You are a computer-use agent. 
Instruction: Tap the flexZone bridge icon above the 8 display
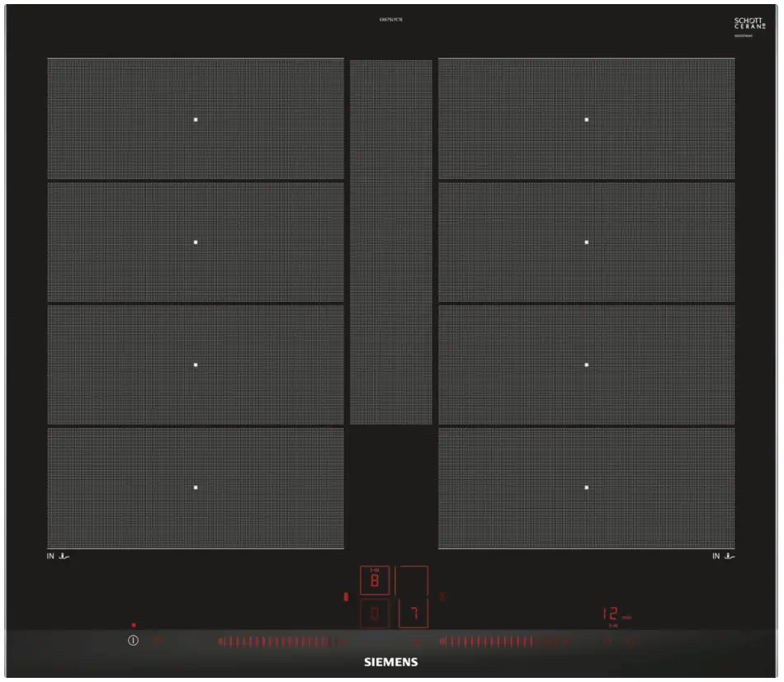(375, 569)
